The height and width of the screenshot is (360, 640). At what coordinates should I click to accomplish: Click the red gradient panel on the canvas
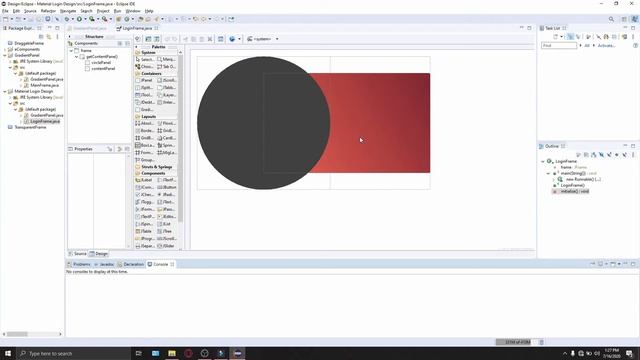380,122
